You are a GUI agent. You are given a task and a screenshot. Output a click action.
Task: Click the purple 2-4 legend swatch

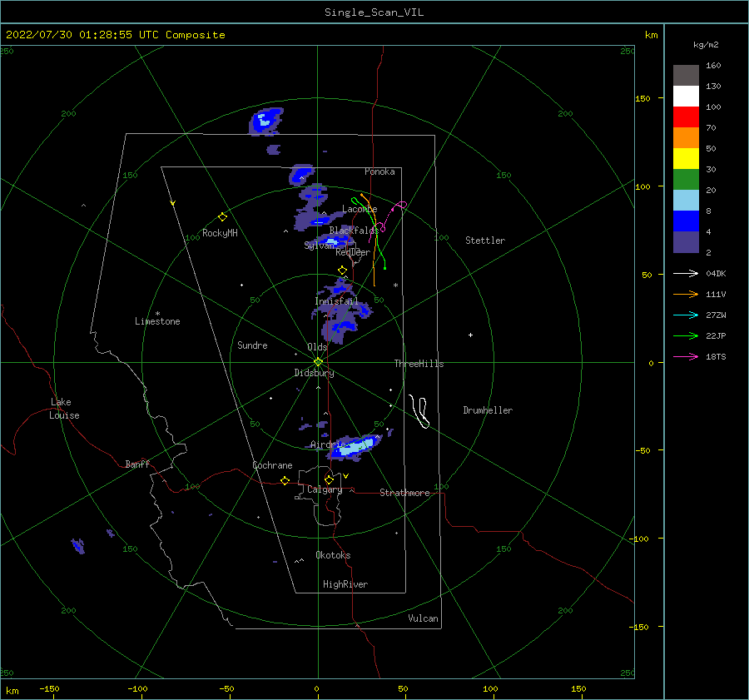point(686,241)
